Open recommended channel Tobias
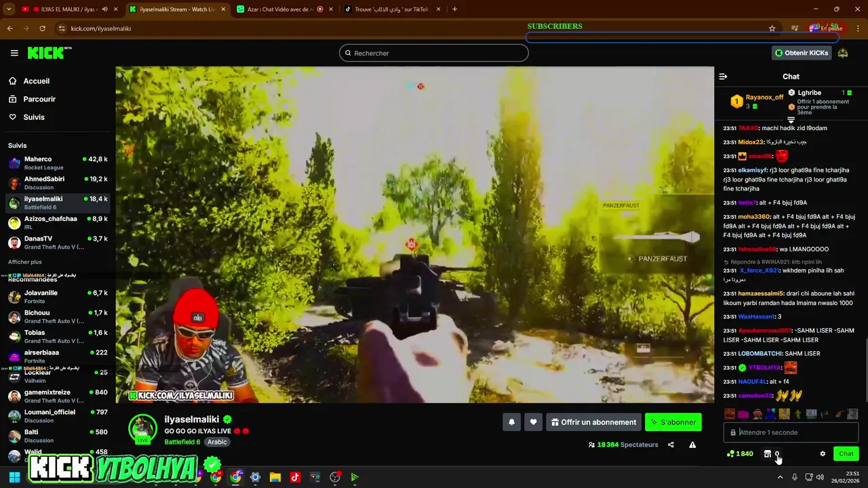Screen dimensions: 868x488 click(x=58, y=337)
